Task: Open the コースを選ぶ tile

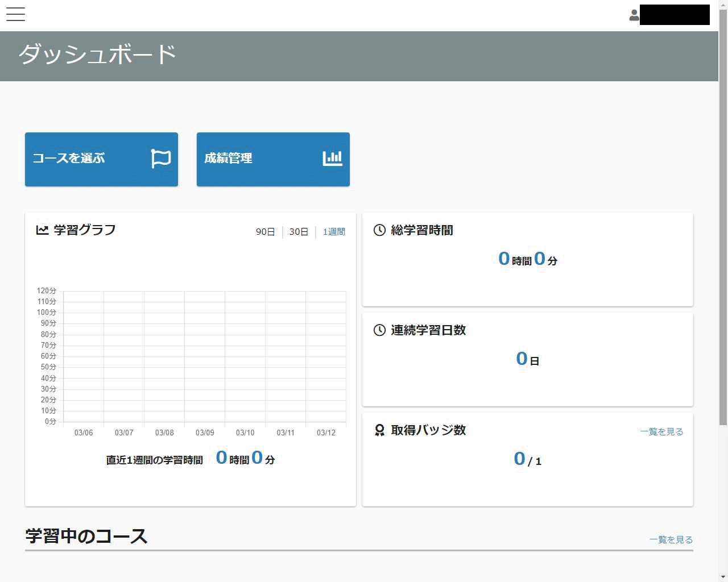Action: (x=101, y=159)
